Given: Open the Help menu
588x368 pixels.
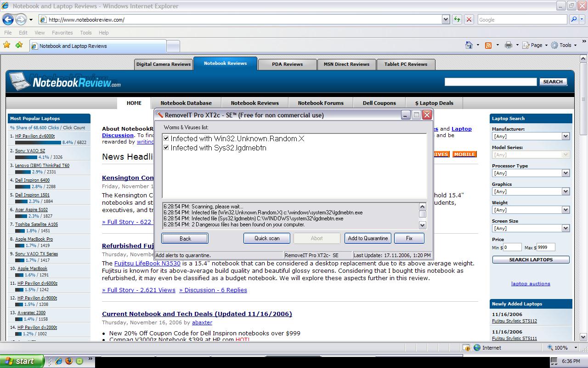Looking at the screenshot, I should (x=104, y=33).
